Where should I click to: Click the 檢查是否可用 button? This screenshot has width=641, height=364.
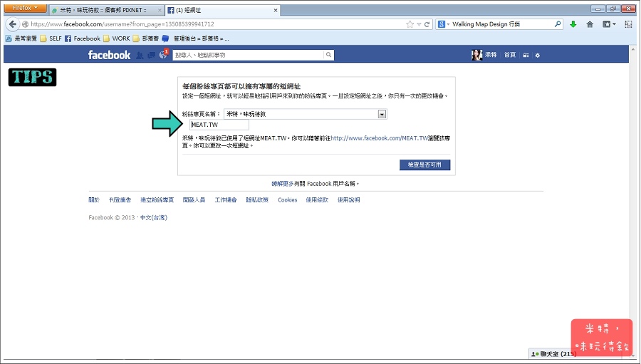point(424,165)
